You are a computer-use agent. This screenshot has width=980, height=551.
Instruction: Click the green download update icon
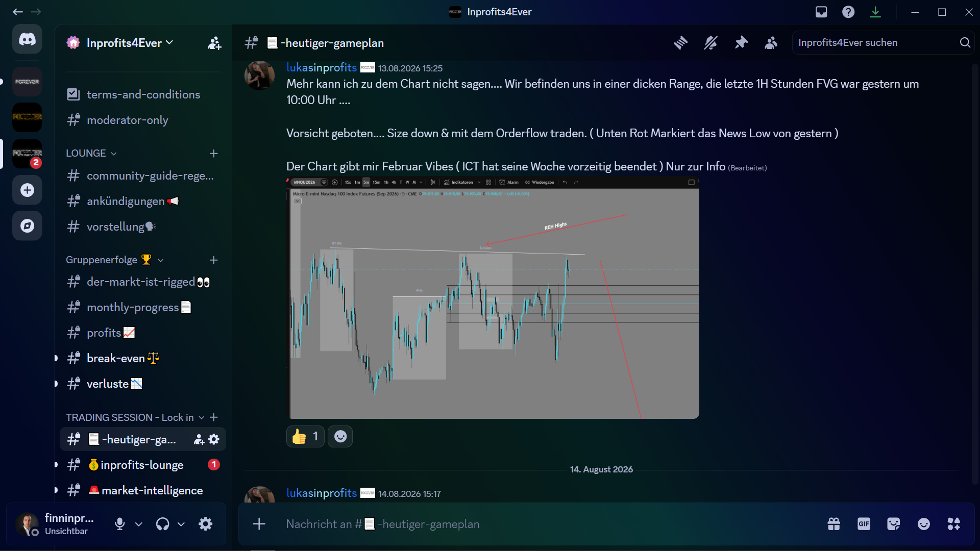click(x=875, y=12)
